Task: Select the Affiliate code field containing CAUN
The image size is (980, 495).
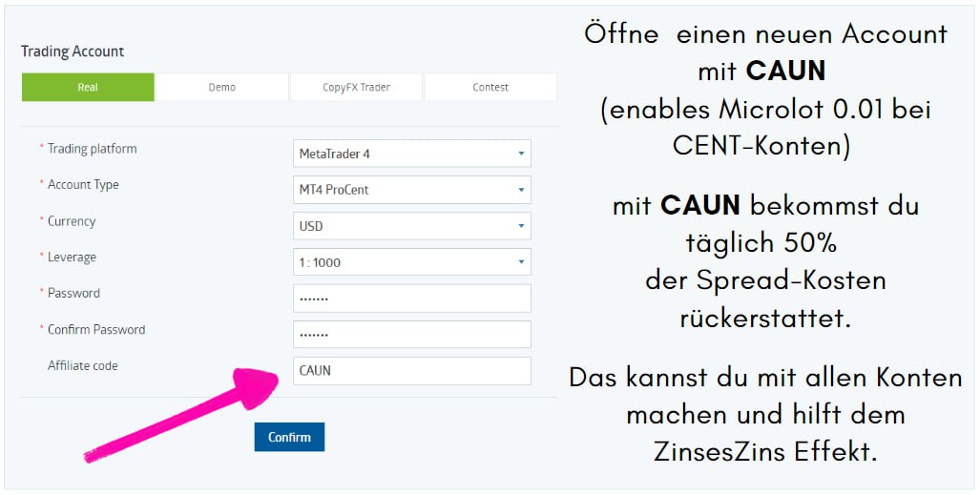Action: tap(411, 371)
